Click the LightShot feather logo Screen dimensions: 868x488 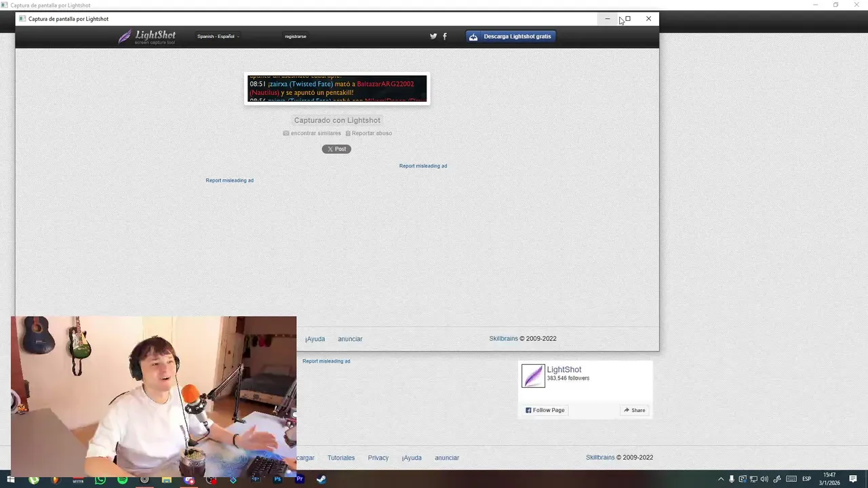click(x=146, y=37)
